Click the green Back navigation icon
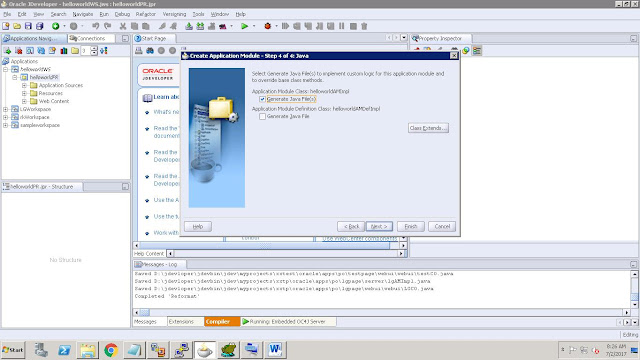 pos(56,26)
